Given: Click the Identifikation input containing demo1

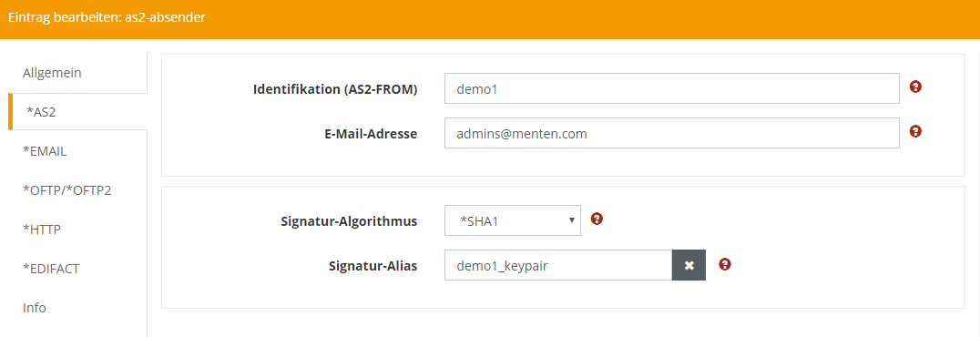Looking at the screenshot, I should click(672, 88).
